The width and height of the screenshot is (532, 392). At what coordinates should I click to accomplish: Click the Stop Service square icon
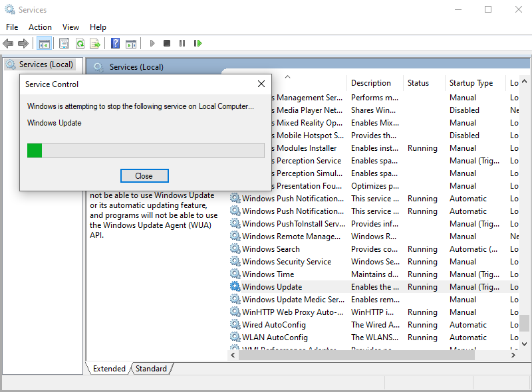pos(167,43)
